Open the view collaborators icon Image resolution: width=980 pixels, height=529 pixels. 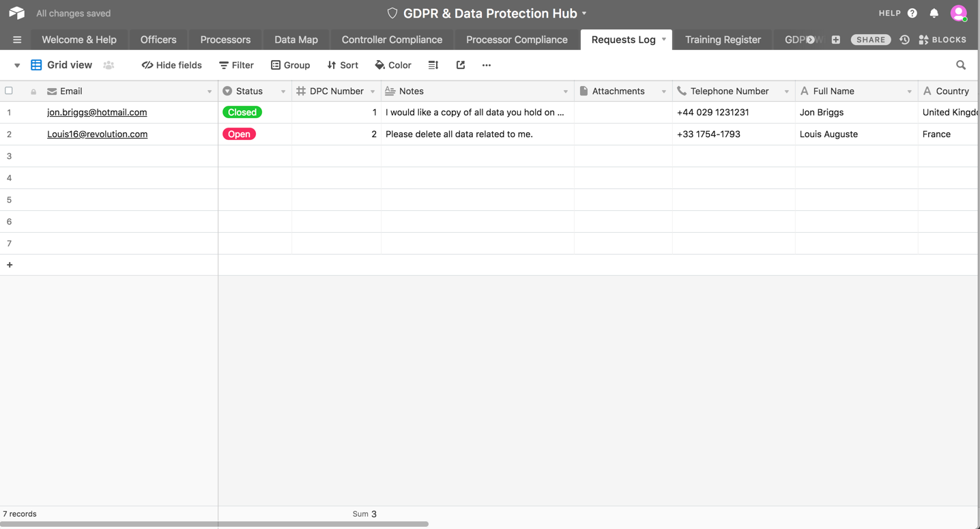[109, 65]
